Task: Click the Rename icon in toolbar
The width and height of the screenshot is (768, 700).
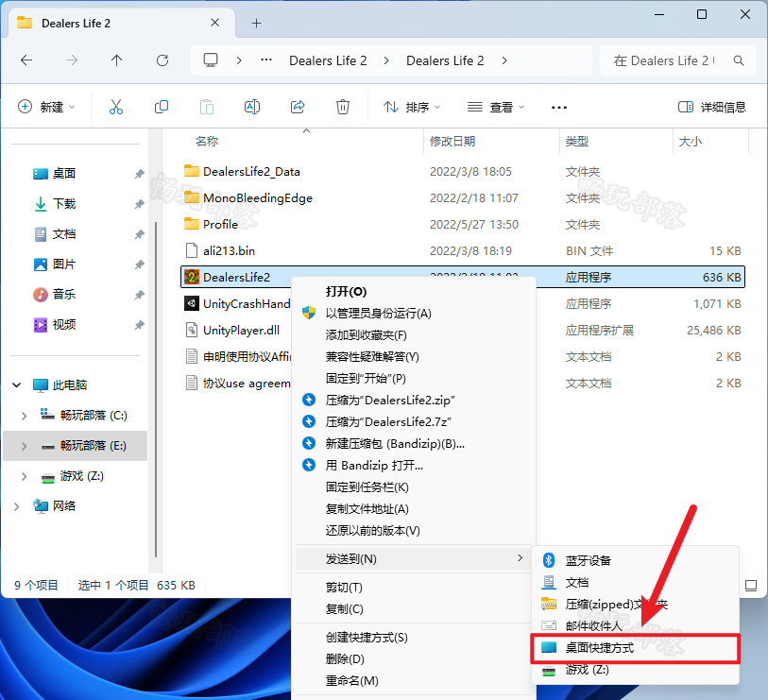Action: [x=252, y=107]
